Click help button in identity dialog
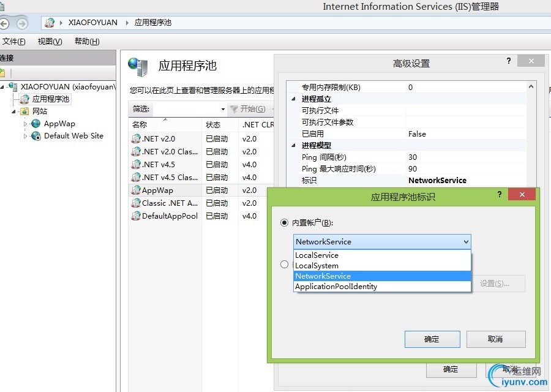This screenshot has height=392, width=551. point(500,194)
